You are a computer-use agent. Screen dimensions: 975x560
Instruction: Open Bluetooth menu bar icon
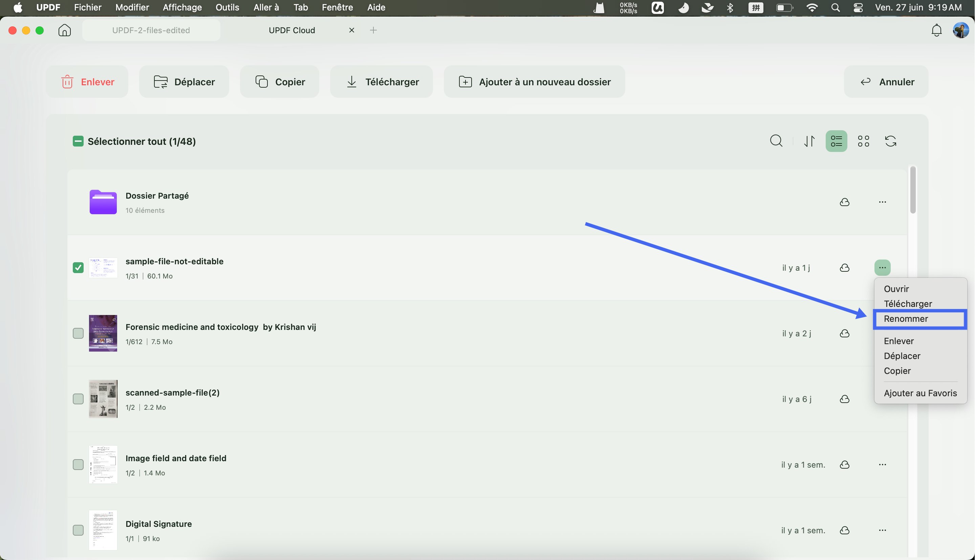pyautogui.click(x=730, y=7)
